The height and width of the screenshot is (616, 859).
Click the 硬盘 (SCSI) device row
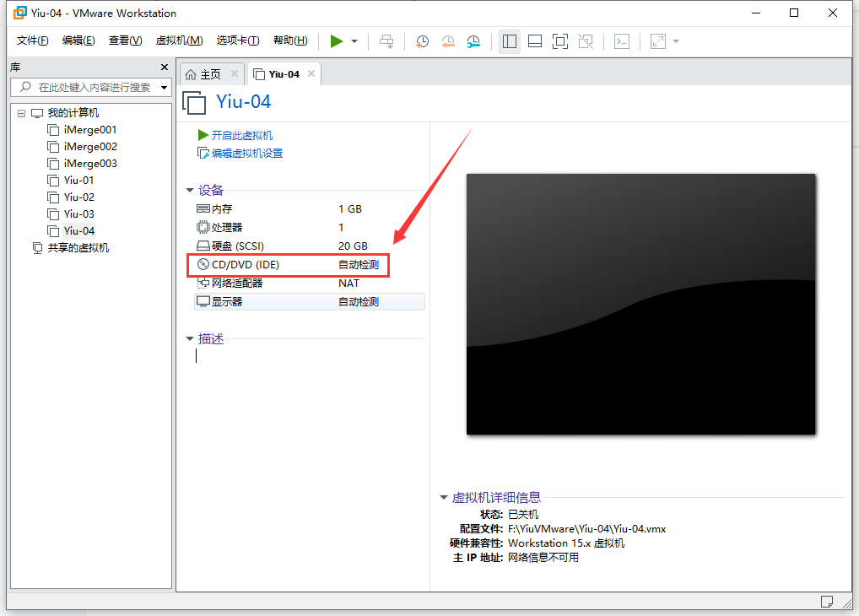[310, 246]
